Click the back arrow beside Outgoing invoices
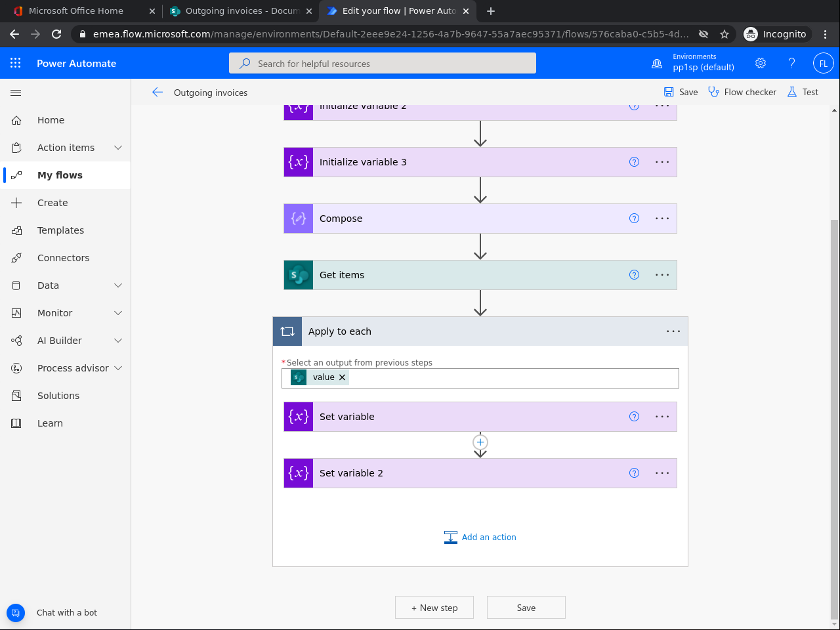 coord(157,93)
